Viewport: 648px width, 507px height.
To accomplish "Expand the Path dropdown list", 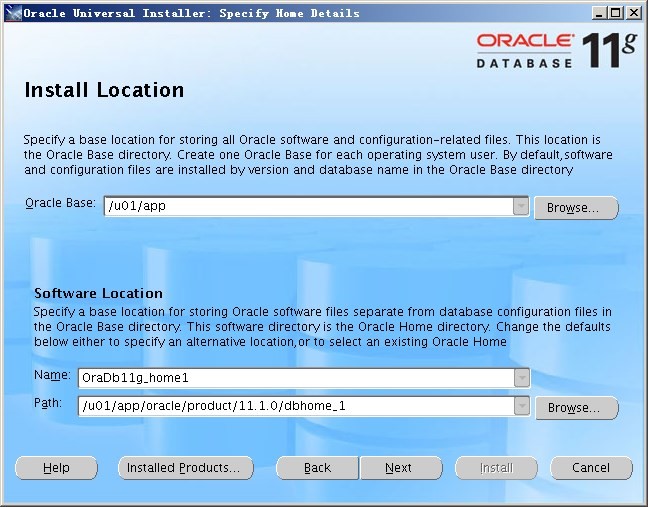I will [x=520, y=406].
